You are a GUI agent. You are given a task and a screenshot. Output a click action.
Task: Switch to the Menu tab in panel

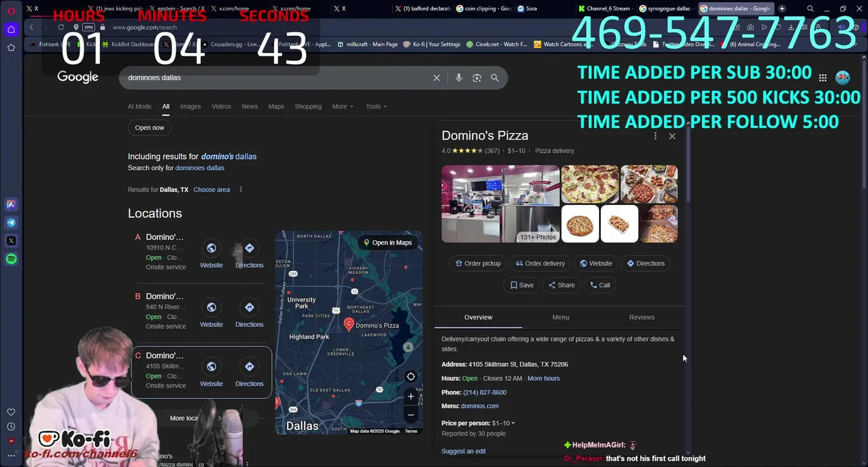(561, 317)
